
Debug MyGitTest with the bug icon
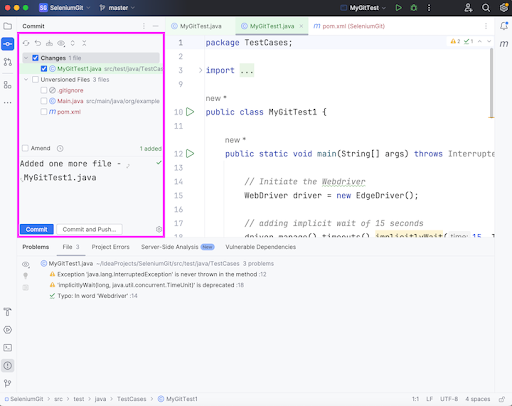(x=414, y=8)
